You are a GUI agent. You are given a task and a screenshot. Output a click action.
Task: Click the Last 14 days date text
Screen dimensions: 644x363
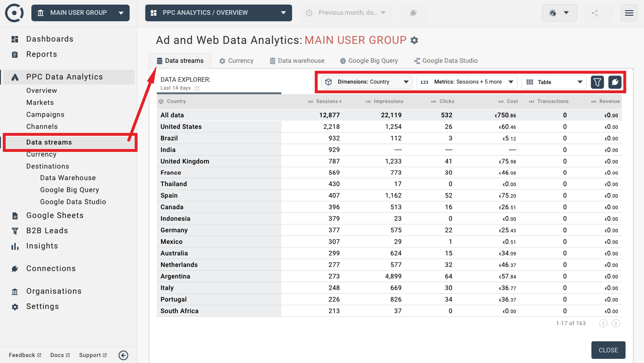click(x=175, y=88)
